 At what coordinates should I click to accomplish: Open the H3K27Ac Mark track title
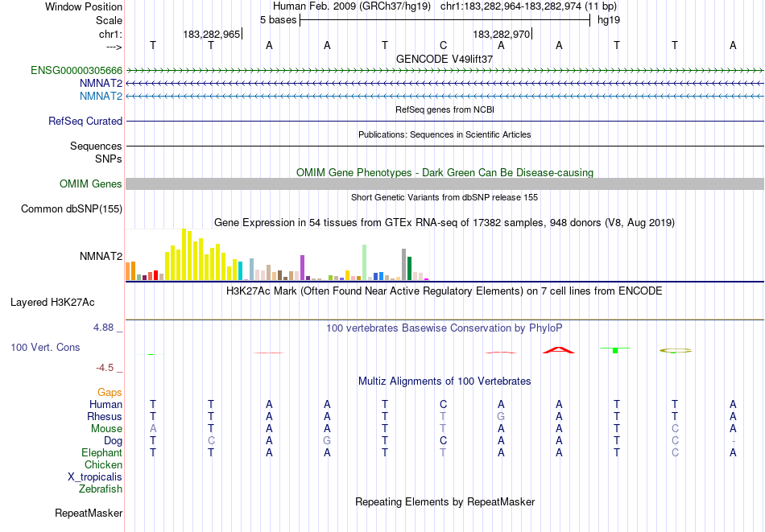click(445, 291)
